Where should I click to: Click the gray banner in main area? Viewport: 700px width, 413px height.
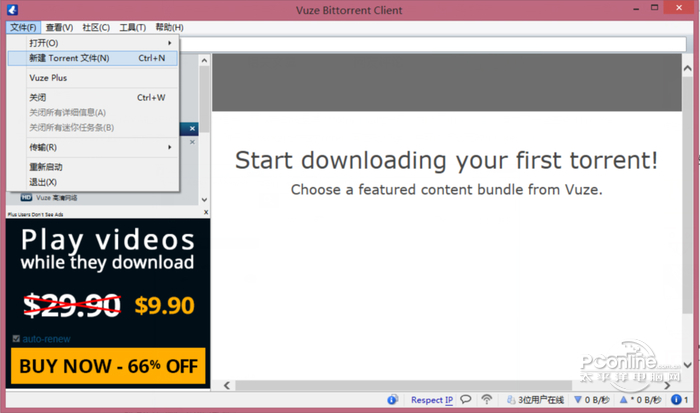[x=446, y=83]
